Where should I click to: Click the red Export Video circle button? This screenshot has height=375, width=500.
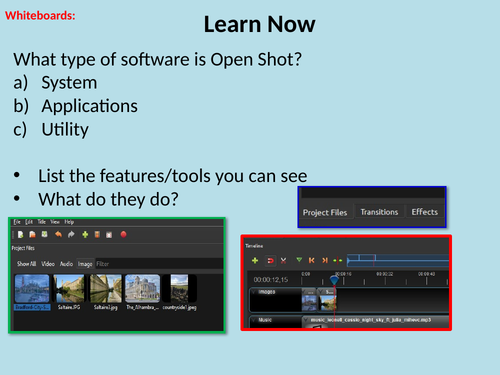(123, 234)
